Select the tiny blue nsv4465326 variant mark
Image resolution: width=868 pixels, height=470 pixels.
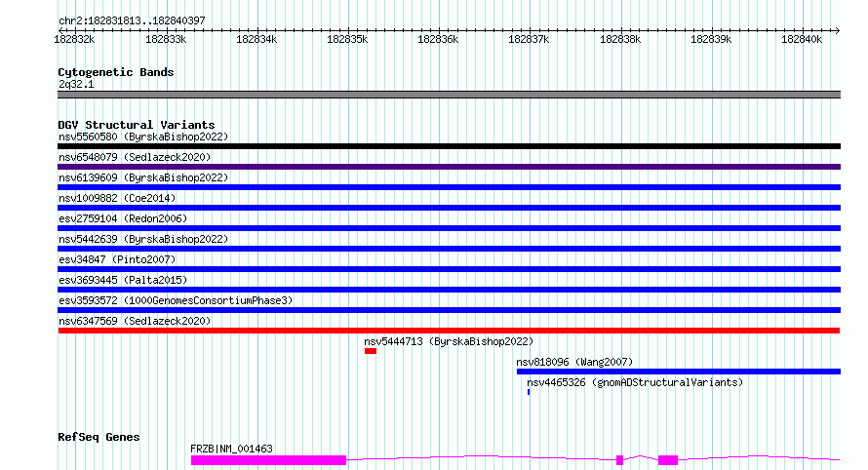pos(529,392)
